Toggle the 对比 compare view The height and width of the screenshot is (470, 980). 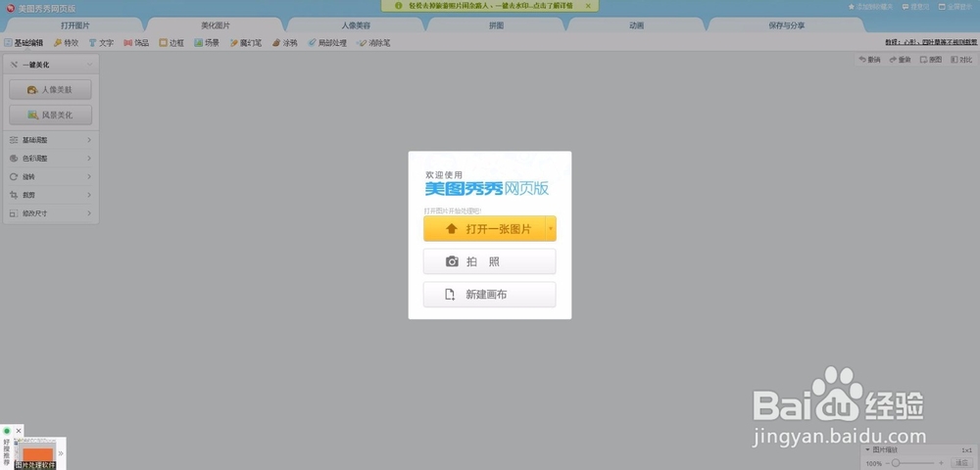[961, 60]
